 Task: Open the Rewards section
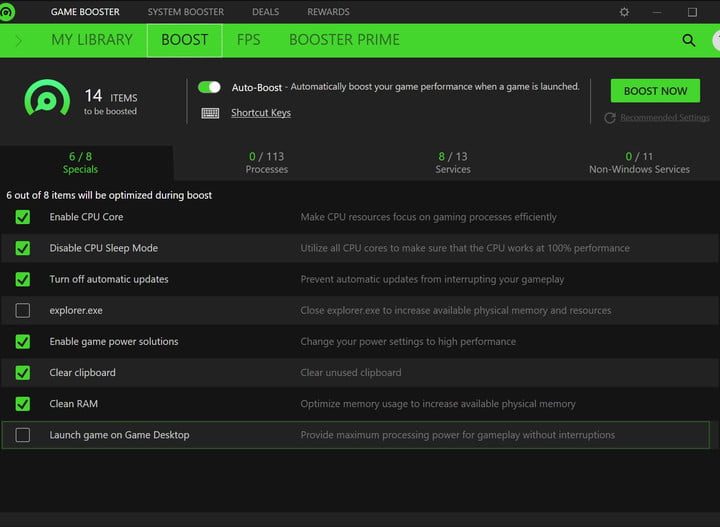[328, 12]
